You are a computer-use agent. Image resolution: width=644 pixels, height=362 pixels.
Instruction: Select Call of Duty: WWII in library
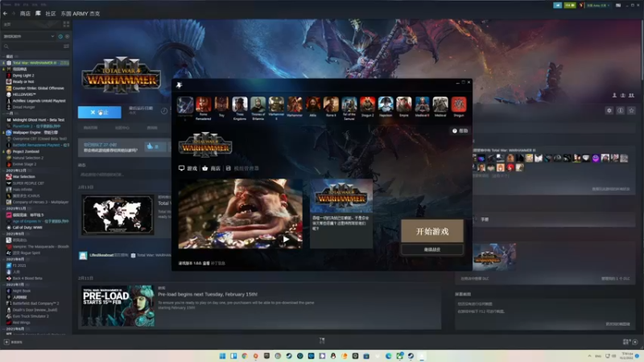coord(24,228)
